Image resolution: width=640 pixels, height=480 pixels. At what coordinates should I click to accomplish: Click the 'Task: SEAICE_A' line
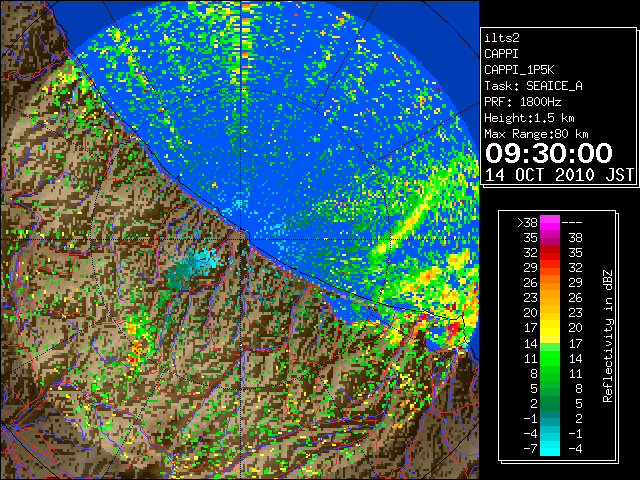(533, 86)
